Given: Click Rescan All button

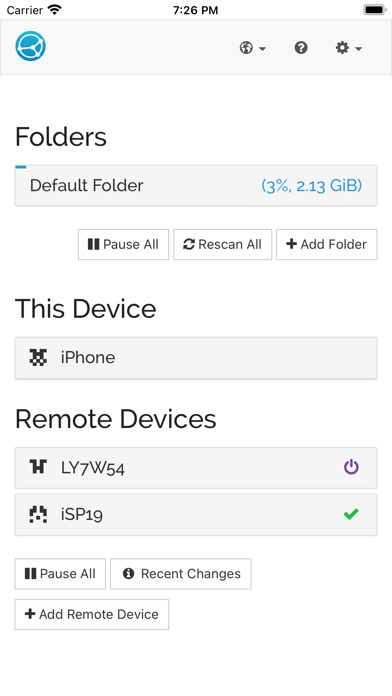Looking at the screenshot, I should click(x=222, y=244).
